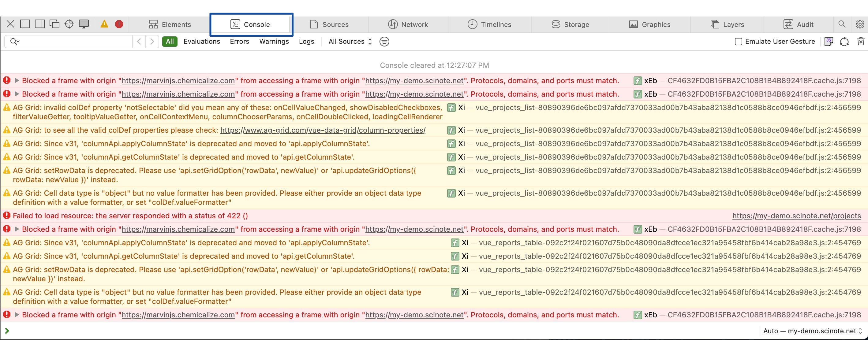Open the ag-grid column-properties documentation link
This screenshot has height=340, width=868.
[x=323, y=130]
